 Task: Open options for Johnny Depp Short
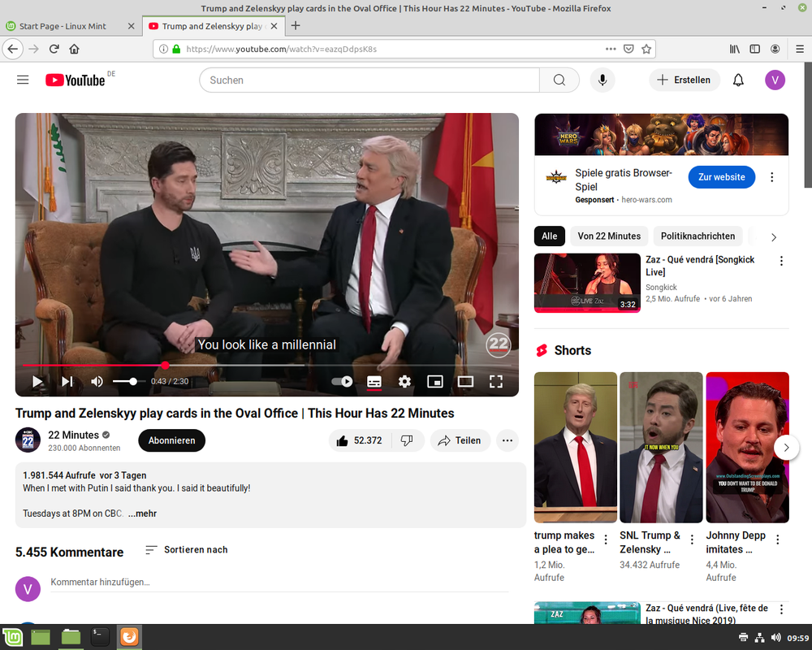click(778, 539)
